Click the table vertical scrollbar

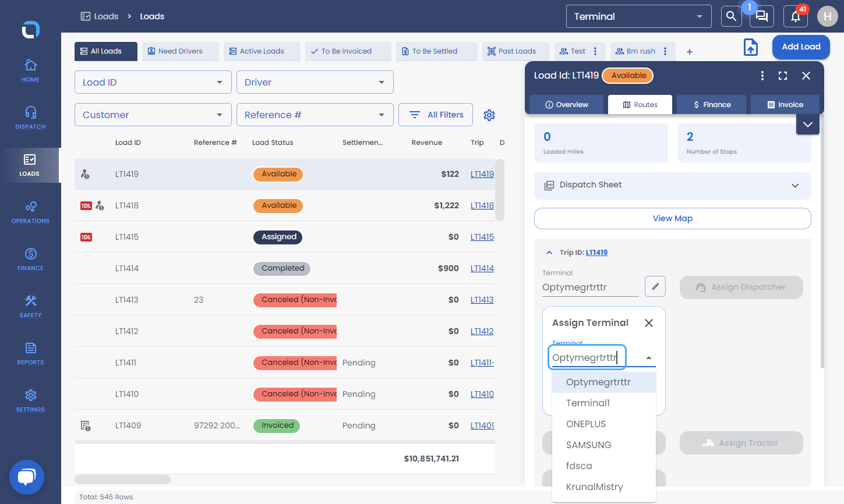(500, 190)
